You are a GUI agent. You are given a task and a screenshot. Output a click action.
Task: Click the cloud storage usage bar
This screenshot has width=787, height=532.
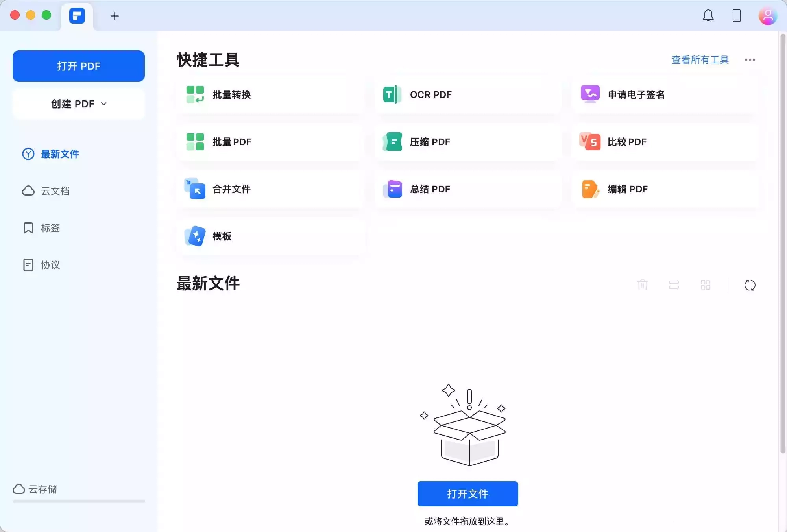point(79,501)
